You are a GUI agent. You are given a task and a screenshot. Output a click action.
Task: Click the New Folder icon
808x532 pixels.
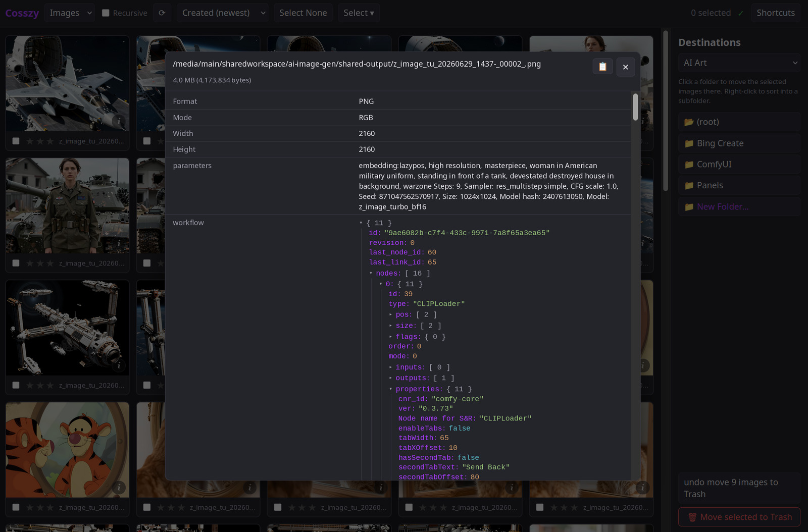click(689, 207)
